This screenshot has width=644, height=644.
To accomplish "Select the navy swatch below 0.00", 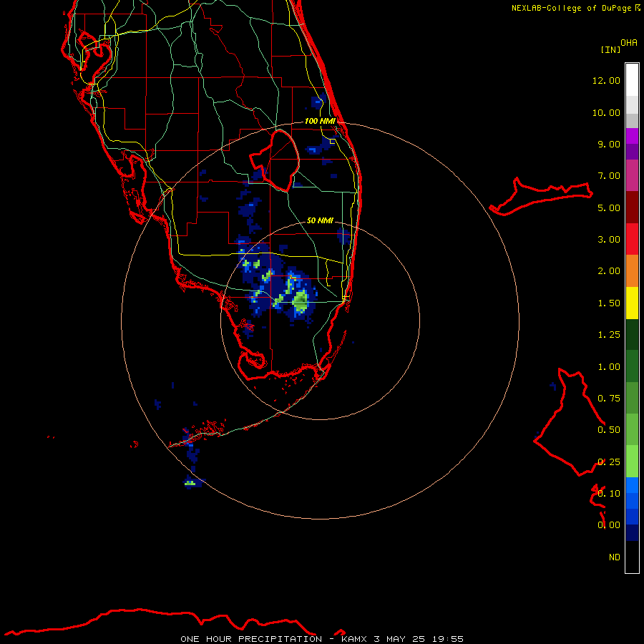I will [x=632, y=532].
